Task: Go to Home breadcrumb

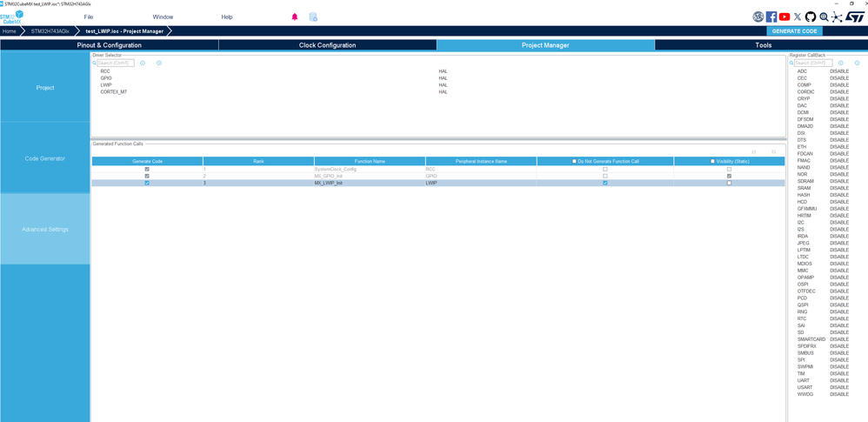Action: [x=10, y=31]
